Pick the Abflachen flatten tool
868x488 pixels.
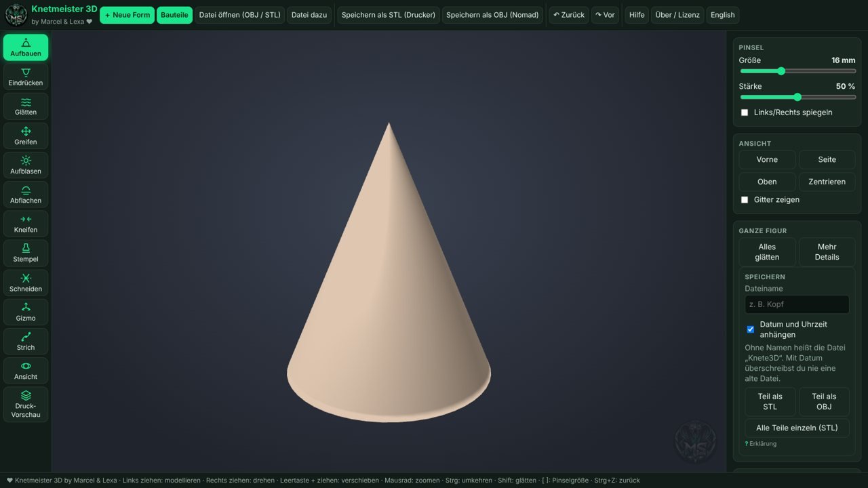click(x=26, y=195)
